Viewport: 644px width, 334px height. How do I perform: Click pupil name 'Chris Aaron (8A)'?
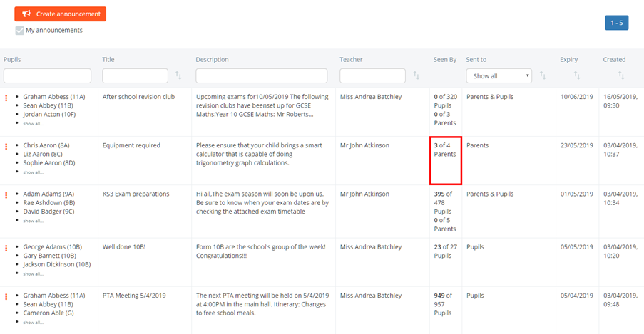(x=46, y=145)
